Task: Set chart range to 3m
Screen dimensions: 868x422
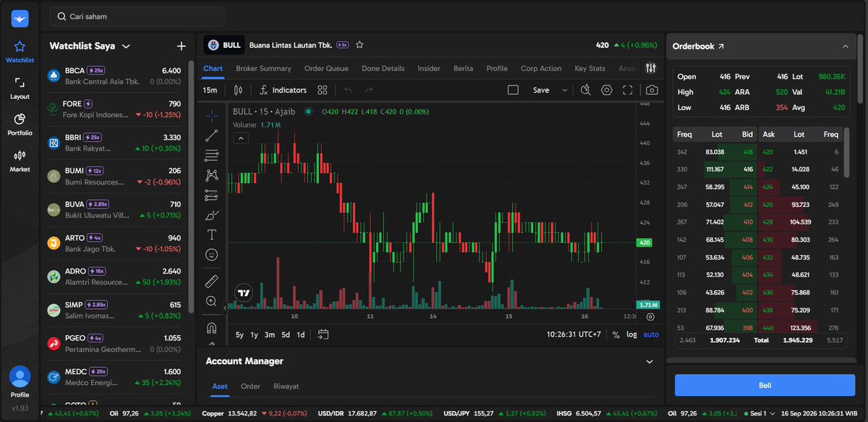Action: tap(269, 334)
